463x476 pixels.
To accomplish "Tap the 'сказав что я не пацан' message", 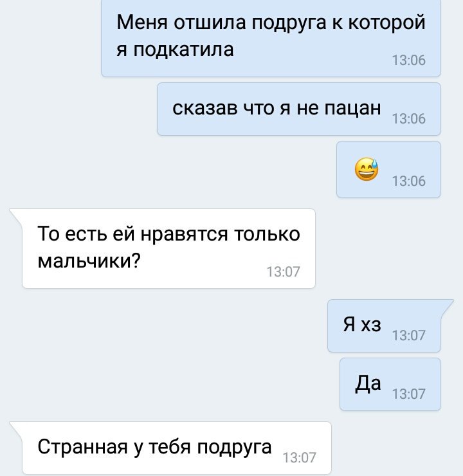I will (x=299, y=109).
